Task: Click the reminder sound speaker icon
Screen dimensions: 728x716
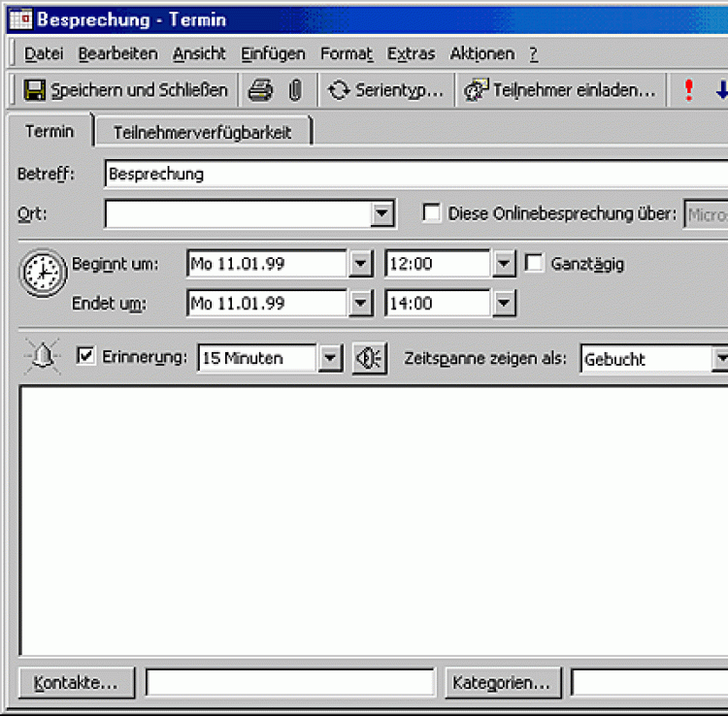Action: [369, 358]
